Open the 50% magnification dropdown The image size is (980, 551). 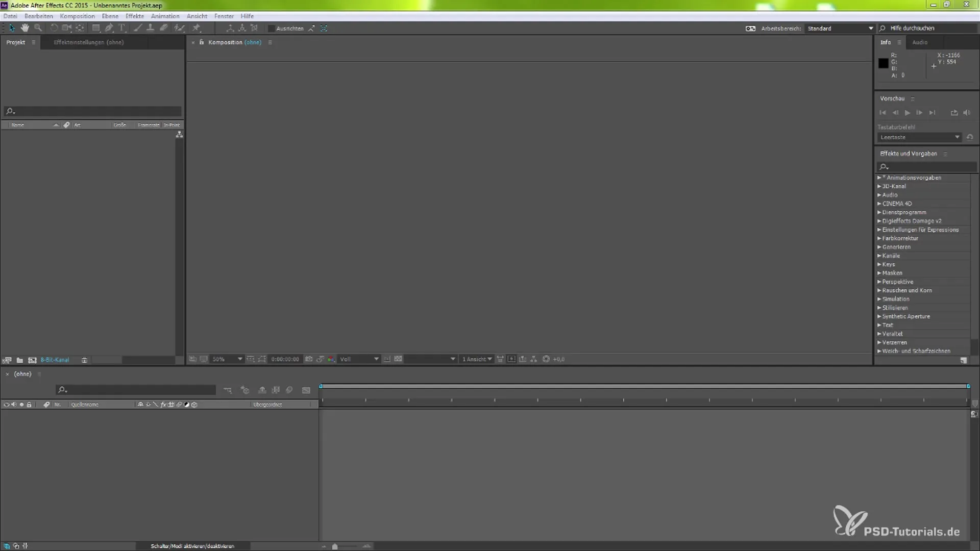(x=227, y=359)
